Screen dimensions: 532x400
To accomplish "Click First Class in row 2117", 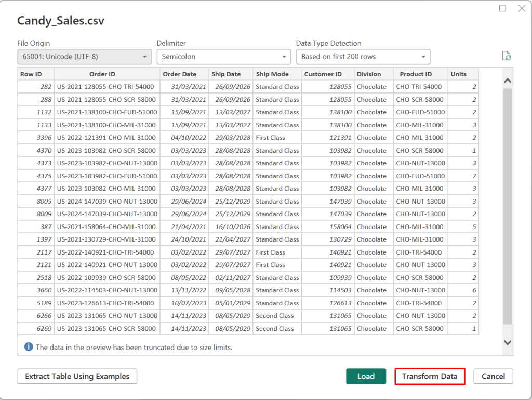I will (x=277, y=252).
